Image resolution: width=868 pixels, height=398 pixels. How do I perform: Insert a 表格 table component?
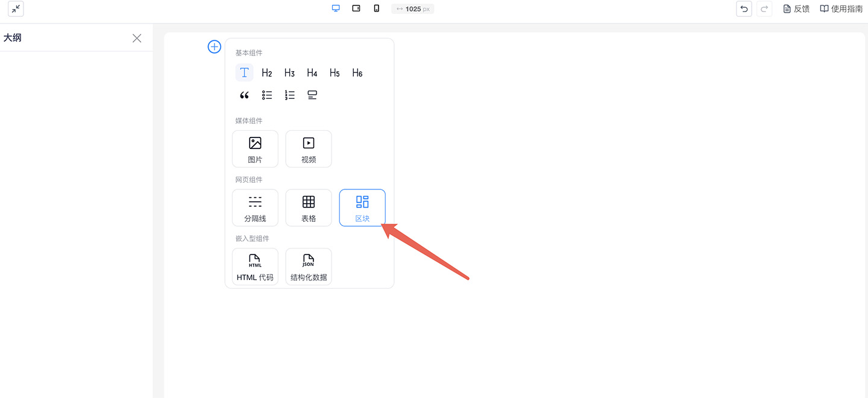click(309, 208)
